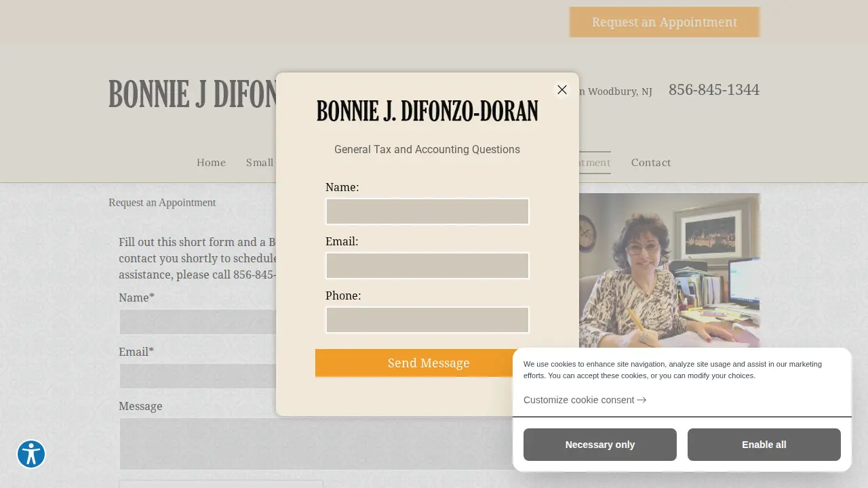Click the popup Bonnie J. DiFonzo-Doran logo
Viewport: 868px width, 488px height.
[x=427, y=111]
